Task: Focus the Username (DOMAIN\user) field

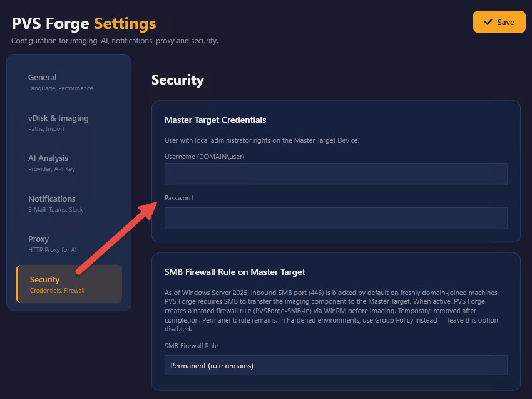Action: tap(336, 175)
